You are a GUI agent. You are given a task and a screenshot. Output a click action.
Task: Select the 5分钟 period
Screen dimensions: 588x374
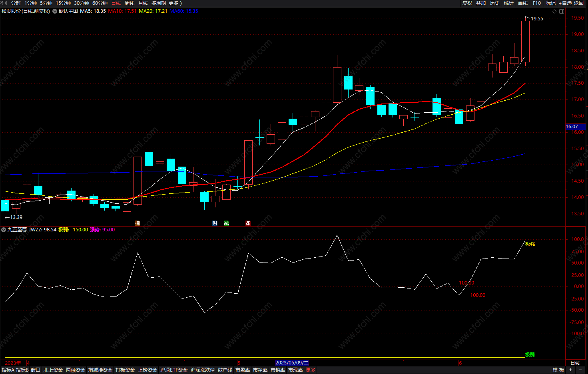(46, 3)
